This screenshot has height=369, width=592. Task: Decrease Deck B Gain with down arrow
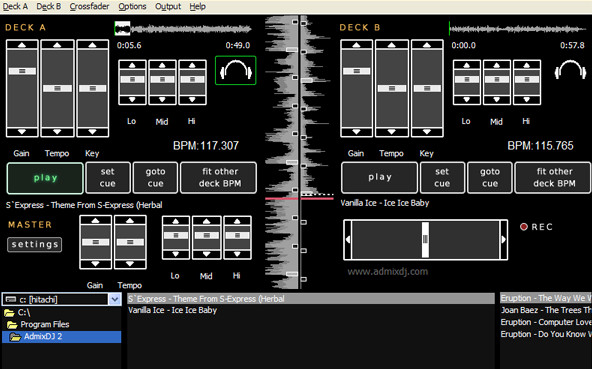tap(356, 132)
